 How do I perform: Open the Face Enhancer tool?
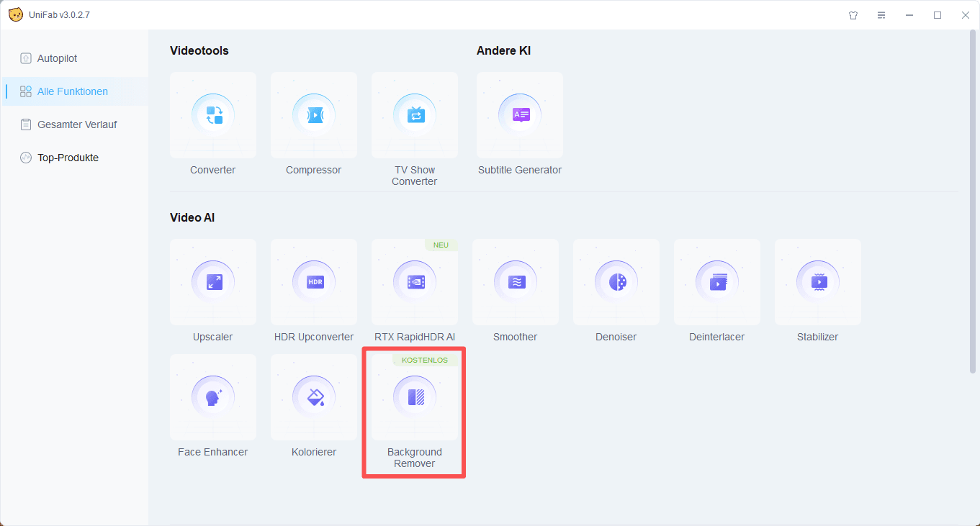[x=213, y=397]
